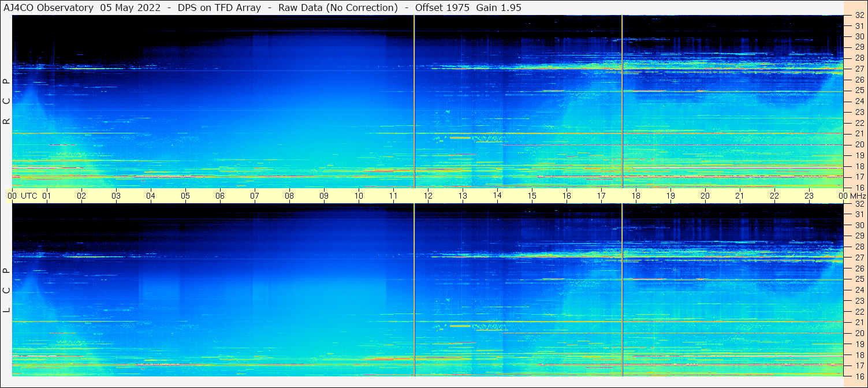
Task: Click "30" MHz tick of upper RCP panel
Action: [x=859, y=37]
